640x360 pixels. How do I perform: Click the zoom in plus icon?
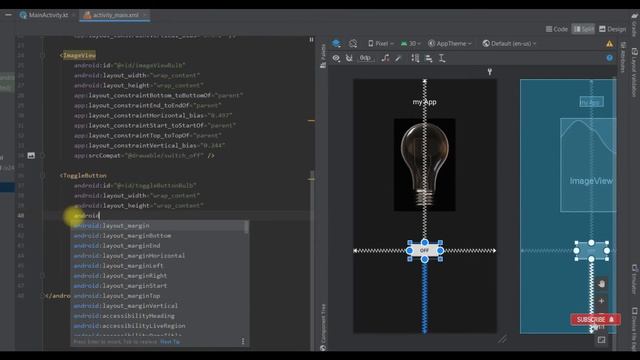(601, 301)
